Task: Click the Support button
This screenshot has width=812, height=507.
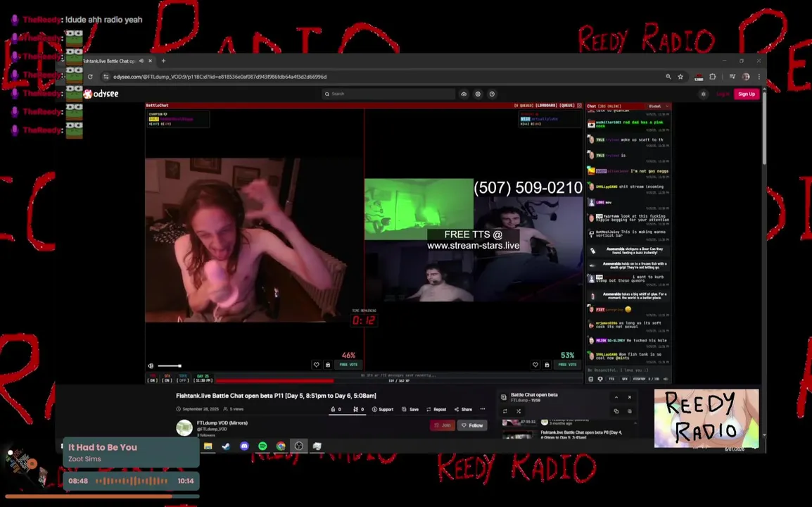Action: point(383,409)
